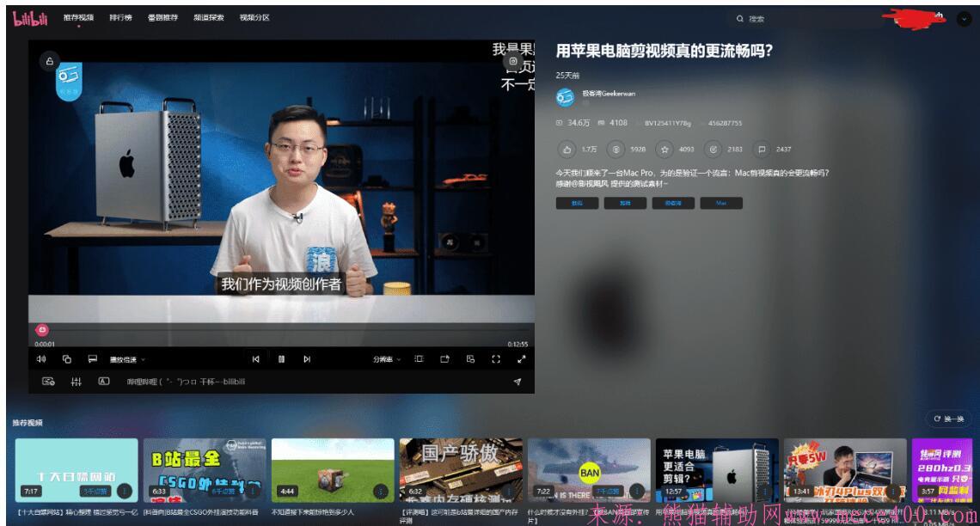Switch to the 视频分区 tab
980x526 pixels.
(254, 18)
